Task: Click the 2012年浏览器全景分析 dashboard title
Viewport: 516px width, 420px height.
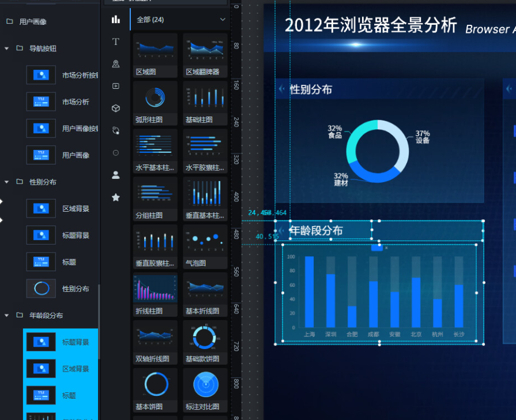Action: click(371, 25)
